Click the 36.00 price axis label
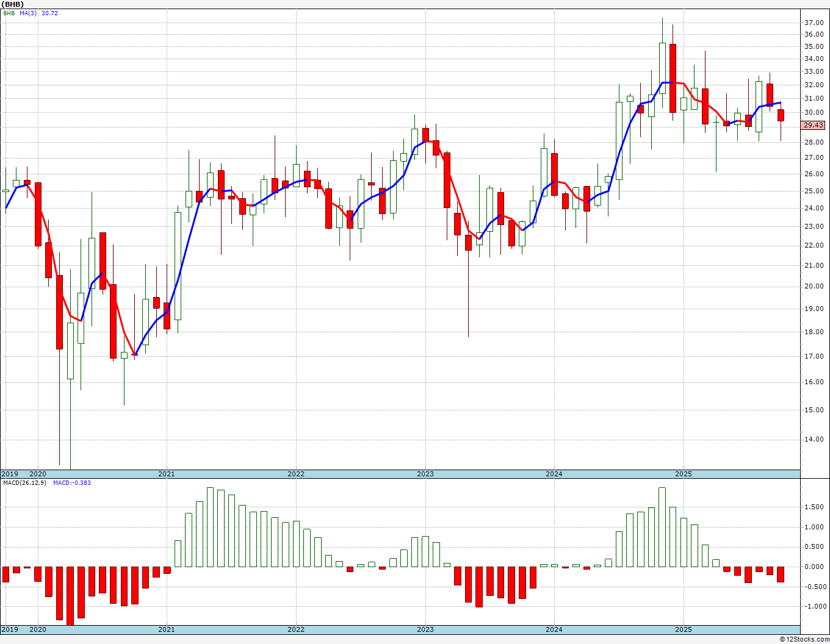The image size is (830, 644). 814,34
